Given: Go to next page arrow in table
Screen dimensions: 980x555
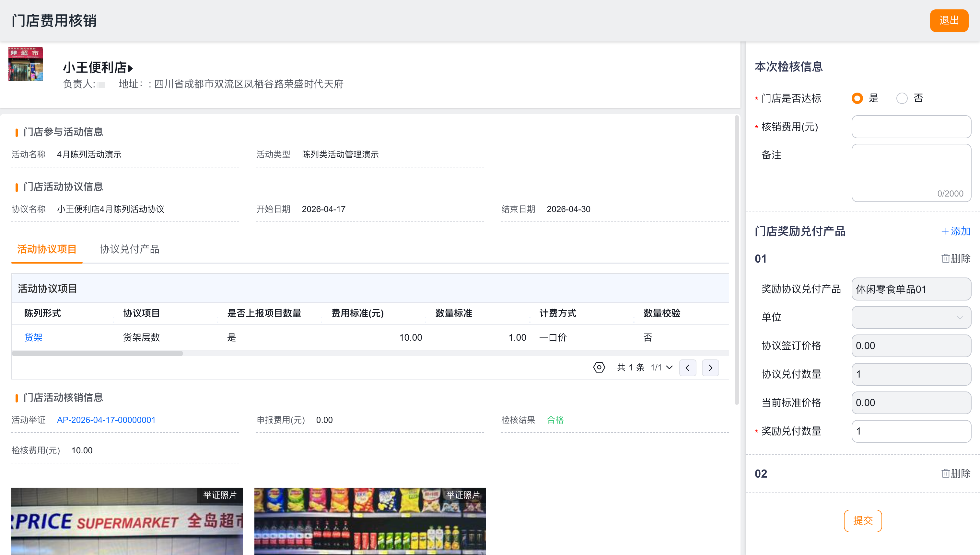Looking at the screenshot, I should 710,368.
